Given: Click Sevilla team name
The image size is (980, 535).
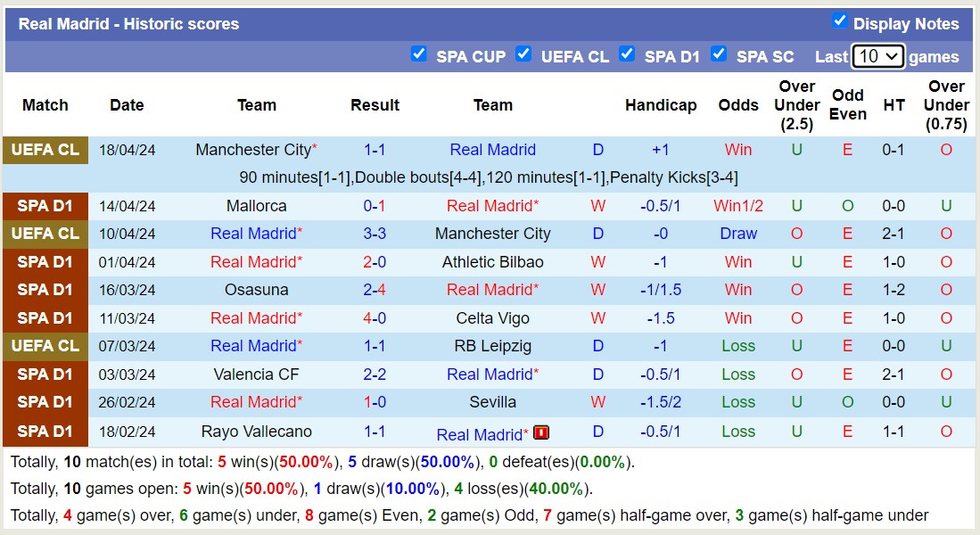Looking at the screenshot, I should pyautogui.click(x=492, y=402).
